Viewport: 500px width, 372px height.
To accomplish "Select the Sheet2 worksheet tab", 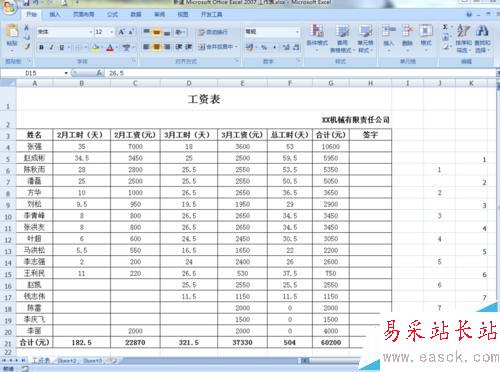I will coord(67,361).
